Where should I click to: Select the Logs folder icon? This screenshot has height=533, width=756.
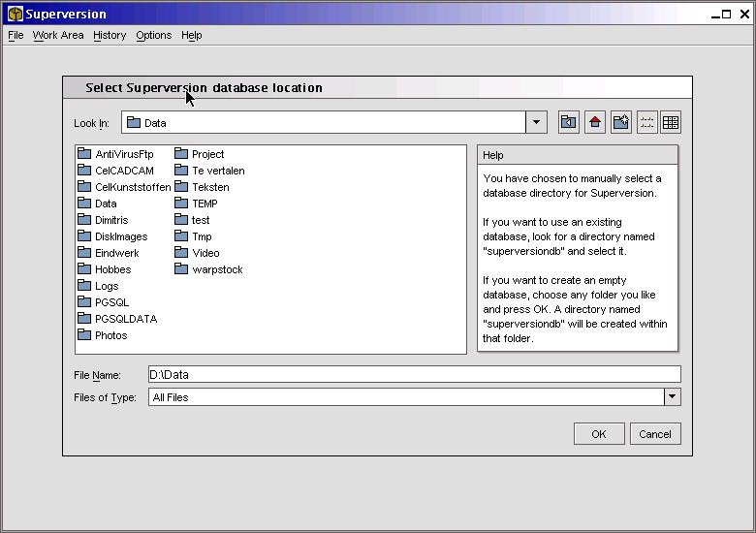click(x=84, y=286)
